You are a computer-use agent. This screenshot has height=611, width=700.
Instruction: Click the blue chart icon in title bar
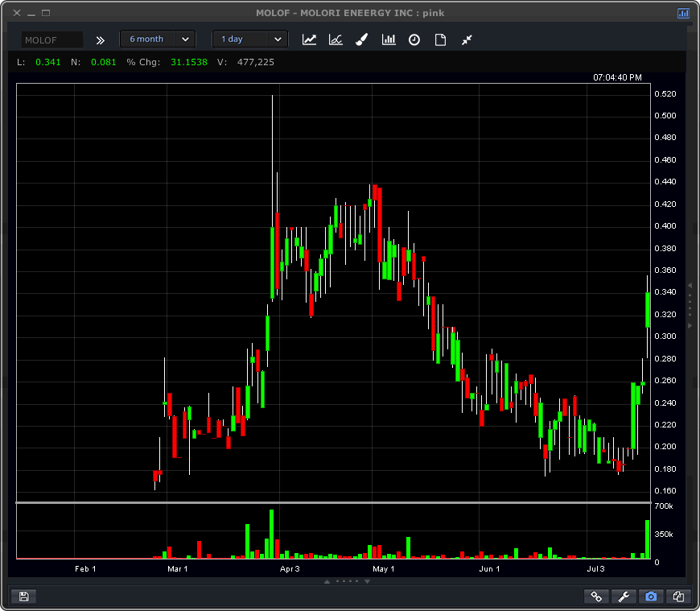click(x=683, y=13)
